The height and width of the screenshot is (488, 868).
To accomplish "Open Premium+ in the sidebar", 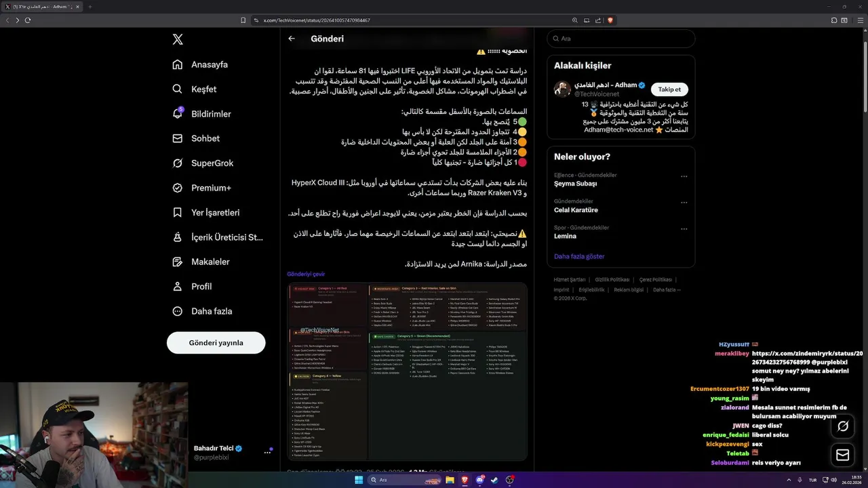I will (x=201, y=188).
